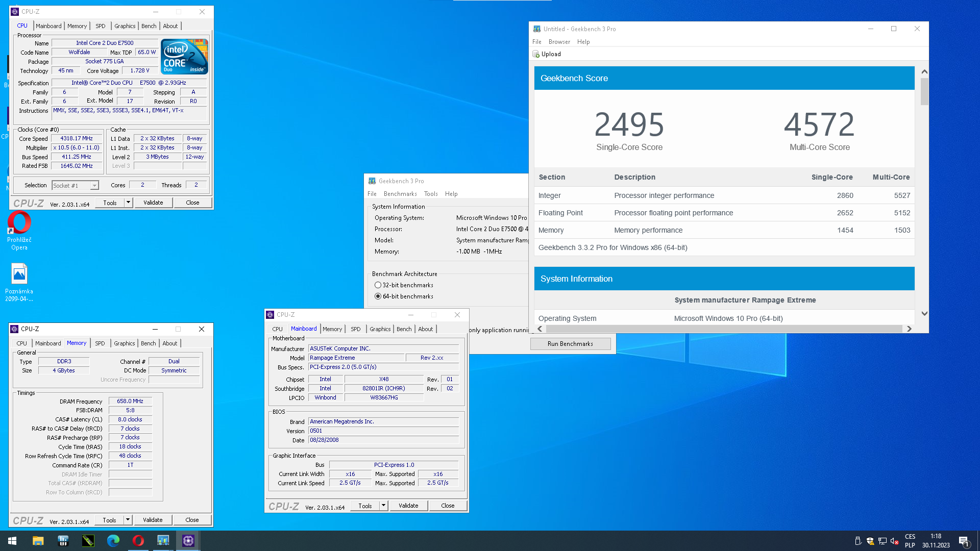This screenshot has width=980, height=551.
Task: Click the muted volume tray icon
Action: [x=895, y=541]
